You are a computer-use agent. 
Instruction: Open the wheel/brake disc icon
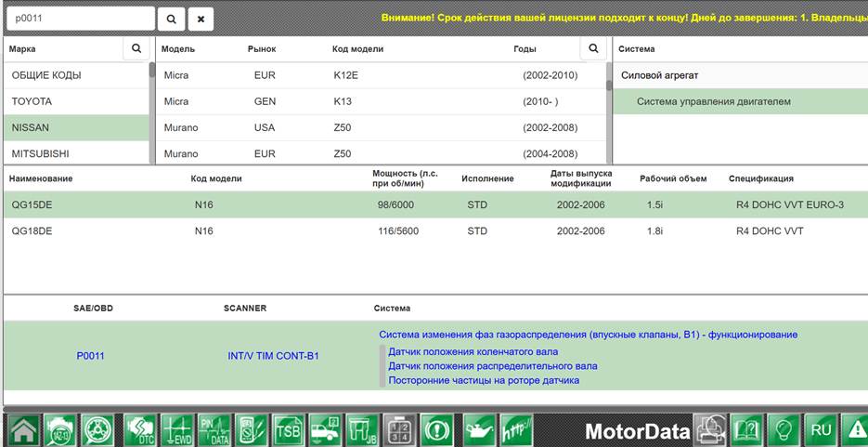[97, 430]
